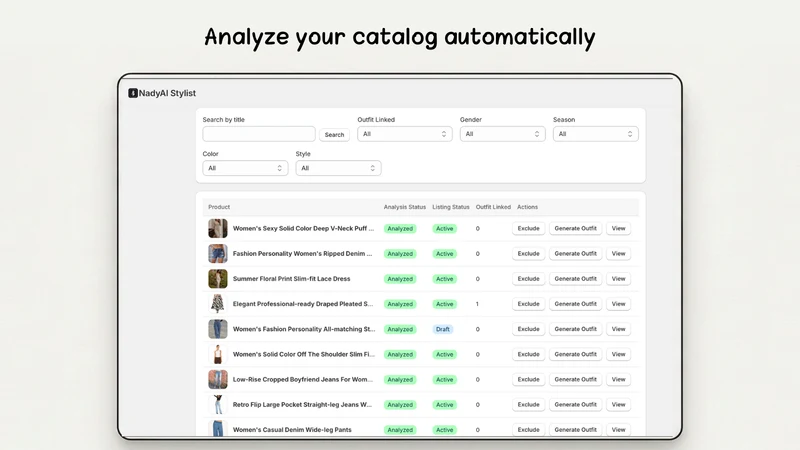
Task: View the Ripped Denim product
Action: point(618,254)
